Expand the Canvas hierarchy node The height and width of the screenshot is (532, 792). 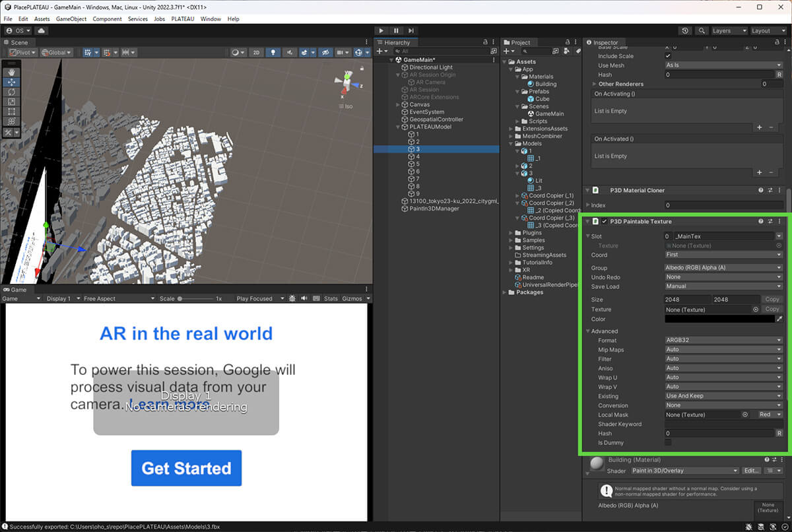click(x=398, y=104)
